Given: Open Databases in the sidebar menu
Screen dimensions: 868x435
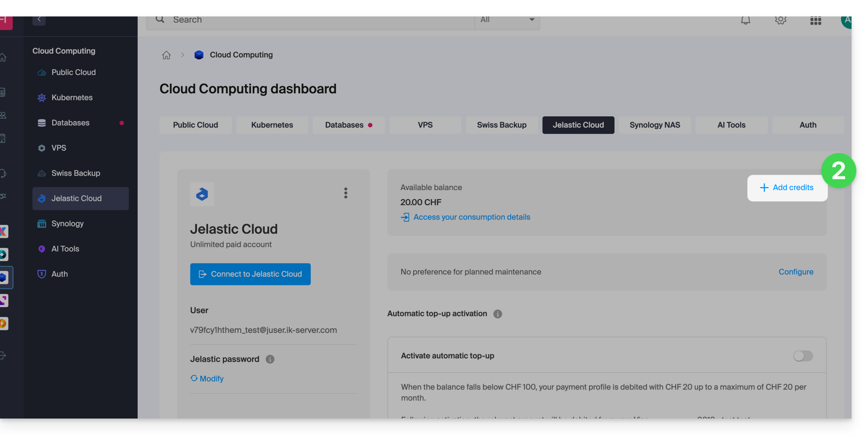Looking at the screenshot, I should click(70, 123).
